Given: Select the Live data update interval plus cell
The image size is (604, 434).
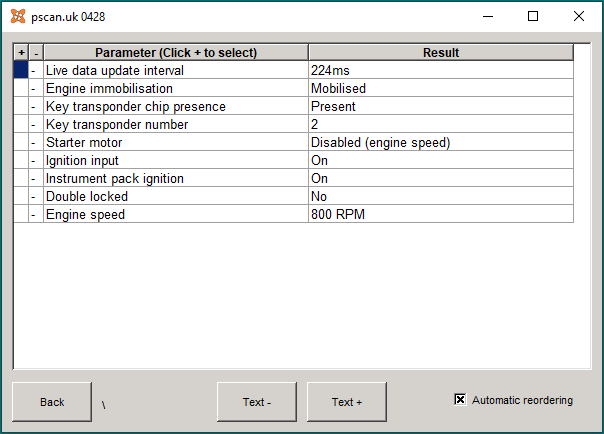Looking at the screenshot, I should coord(21,70).
